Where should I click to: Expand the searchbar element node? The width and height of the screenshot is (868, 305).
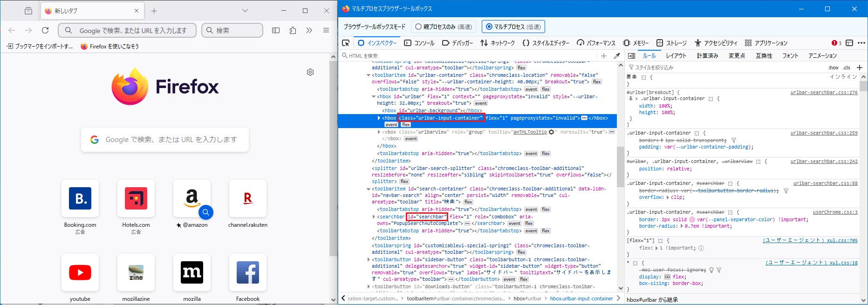374,217
